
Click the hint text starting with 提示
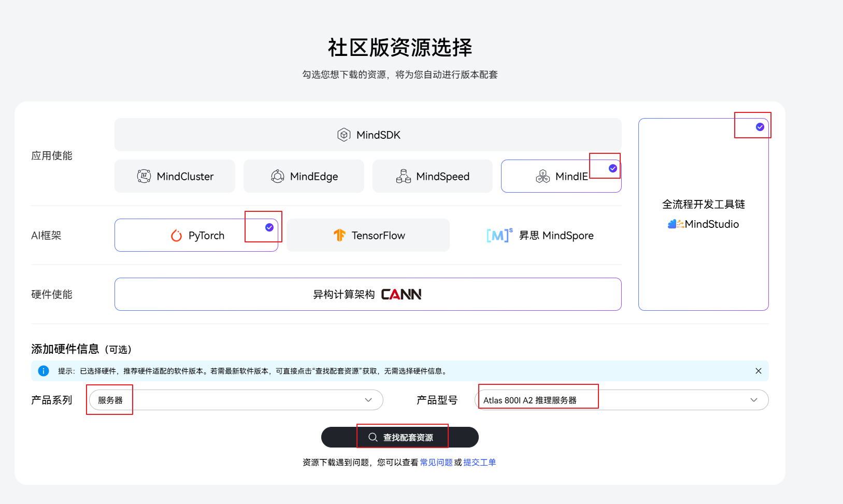coord(252,371)
